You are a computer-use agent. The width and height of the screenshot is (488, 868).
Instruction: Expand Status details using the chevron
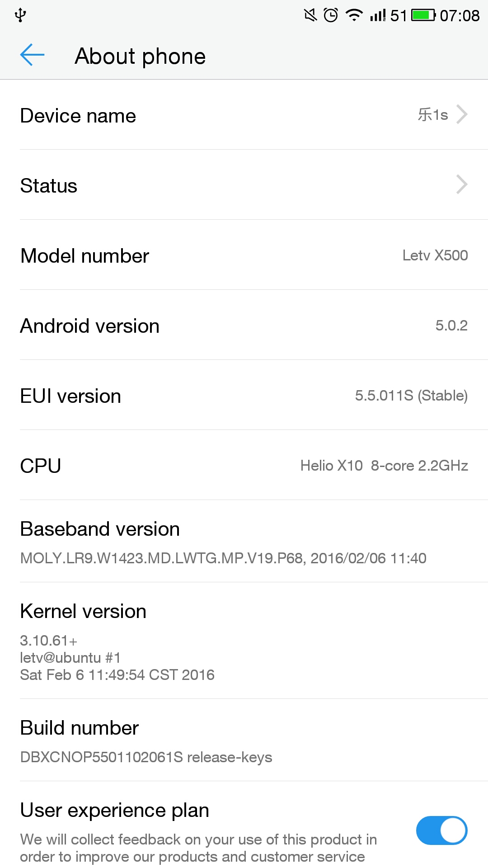point(462,184)
